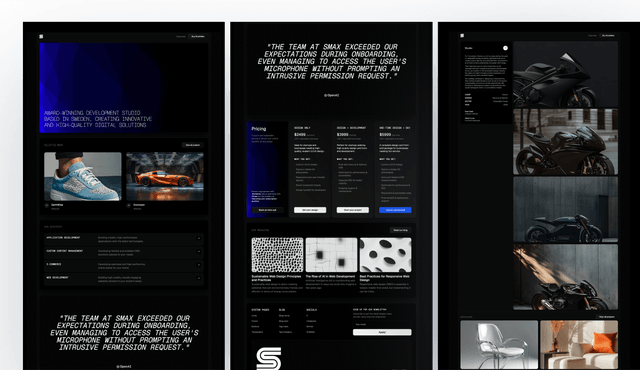Viewport: 640px width, 370px height.
Task: Click the button under the Design + Development plan
Action: tap(353, 210)
